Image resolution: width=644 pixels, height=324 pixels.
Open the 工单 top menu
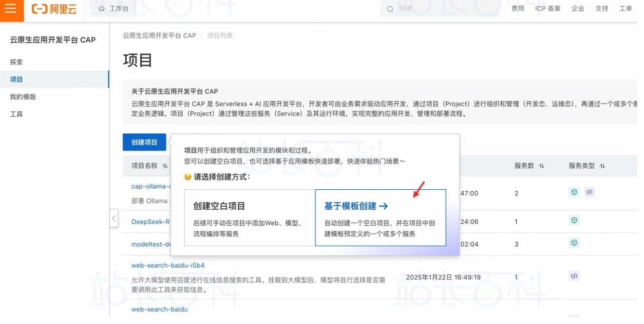point(625,9)
